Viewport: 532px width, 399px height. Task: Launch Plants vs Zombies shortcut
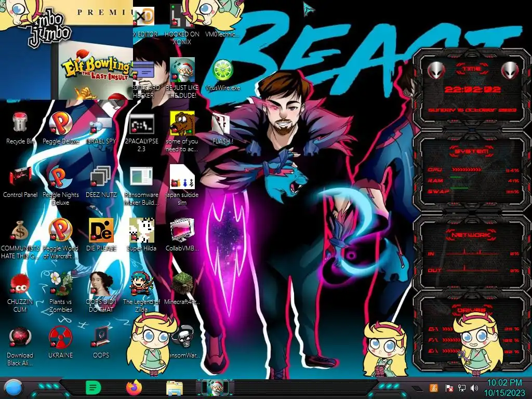click(x=60, y=284)
